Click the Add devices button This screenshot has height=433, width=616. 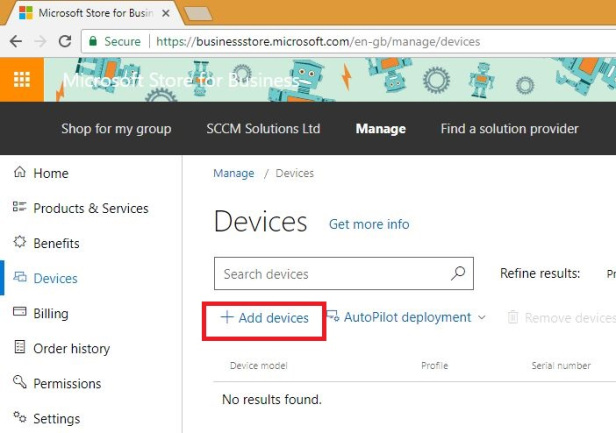(x=264, y=318)
